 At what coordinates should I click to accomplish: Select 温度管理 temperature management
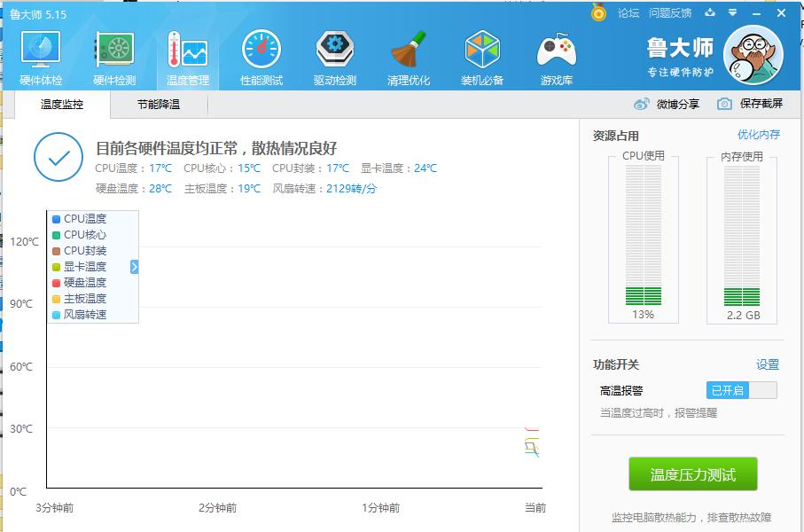coord(188,58)
